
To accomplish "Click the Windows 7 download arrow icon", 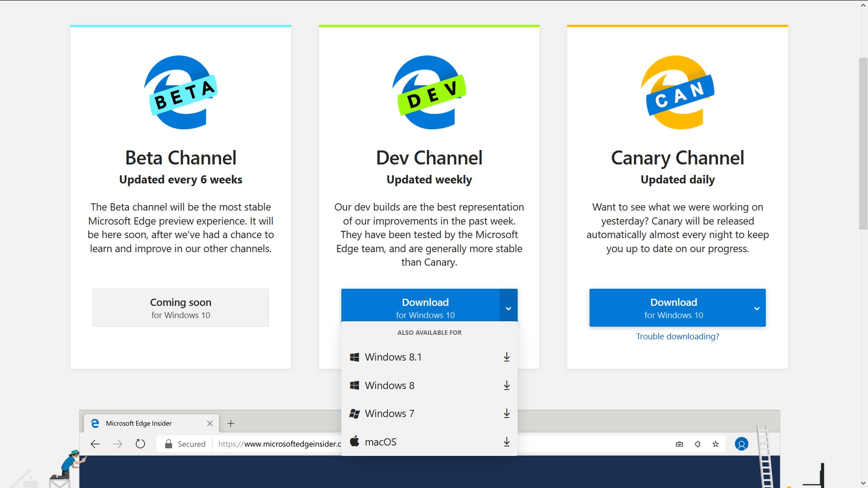I will point(507,413).
